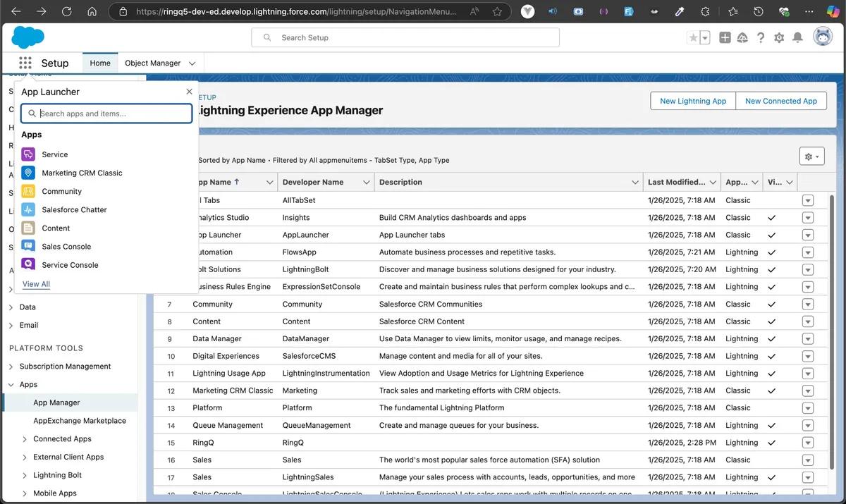This screenshot has height=504, width=846.
Task: Focus the Search Setup field
Action: point(405,37)
